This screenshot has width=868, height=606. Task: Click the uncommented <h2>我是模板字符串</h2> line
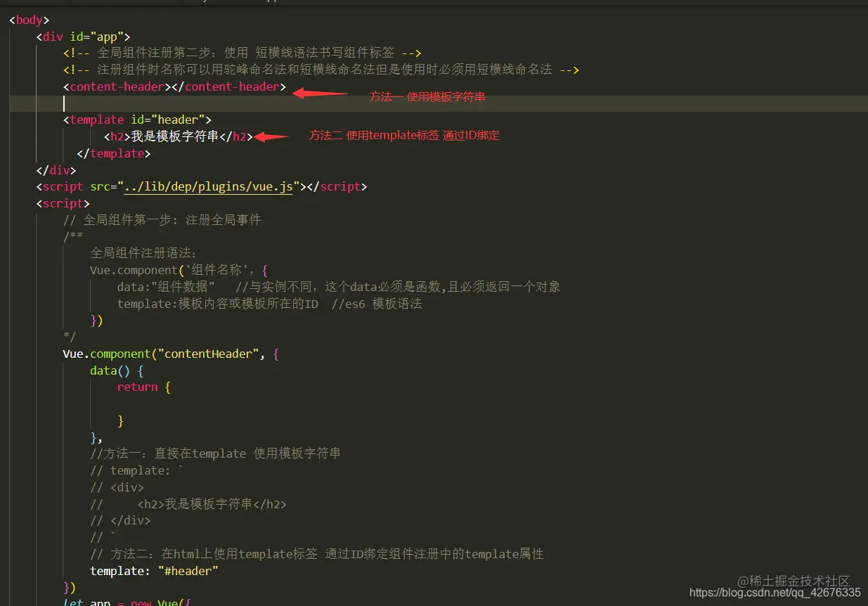(x=179, y=136)
